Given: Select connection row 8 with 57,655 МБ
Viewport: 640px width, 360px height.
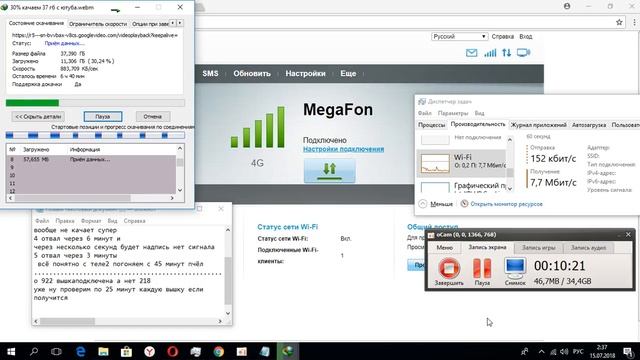Looking at the screenshot, I should point(92,159).
